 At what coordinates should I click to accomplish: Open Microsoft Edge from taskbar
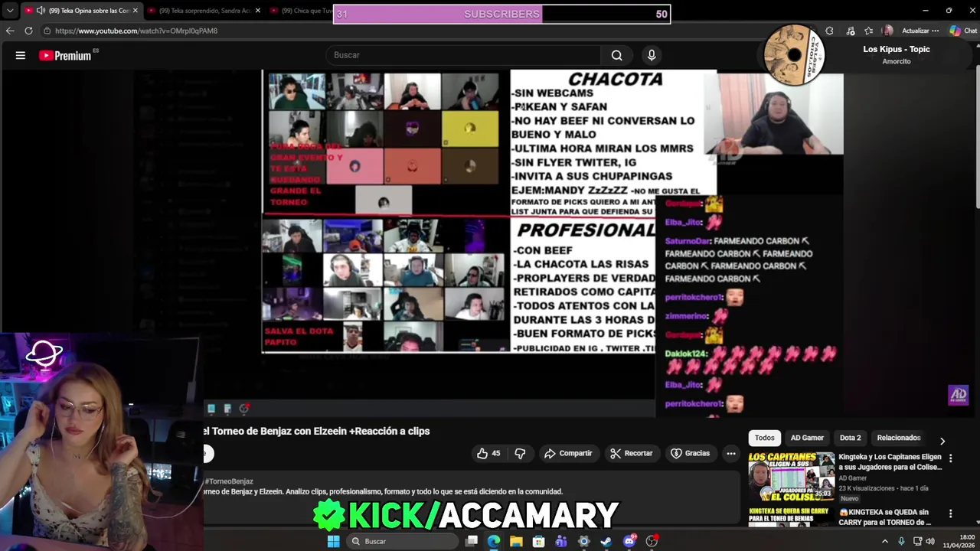click(x=494, y=541)
